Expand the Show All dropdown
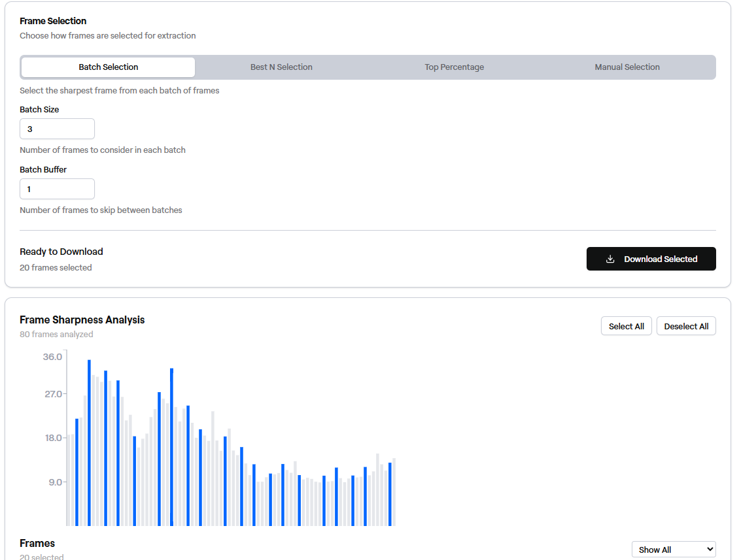Image resolution: width=739 pixels, height=560 pixels. 673,550
